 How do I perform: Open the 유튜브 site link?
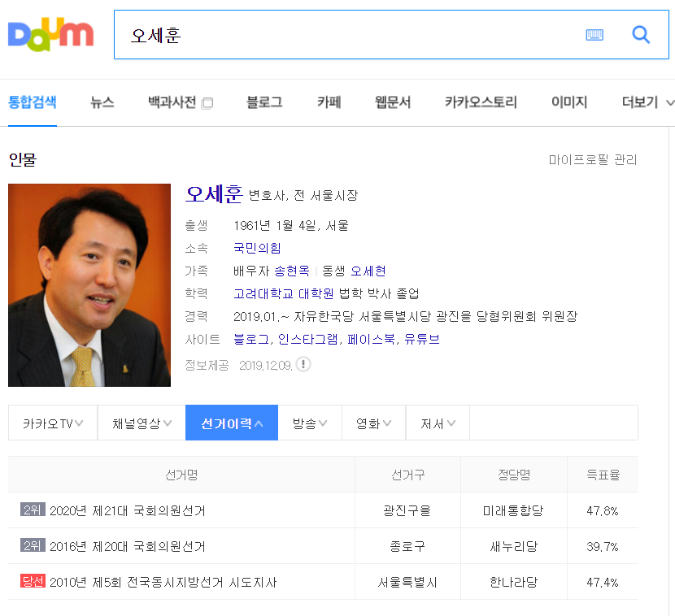pyautogui.click(x=422, y=339)
